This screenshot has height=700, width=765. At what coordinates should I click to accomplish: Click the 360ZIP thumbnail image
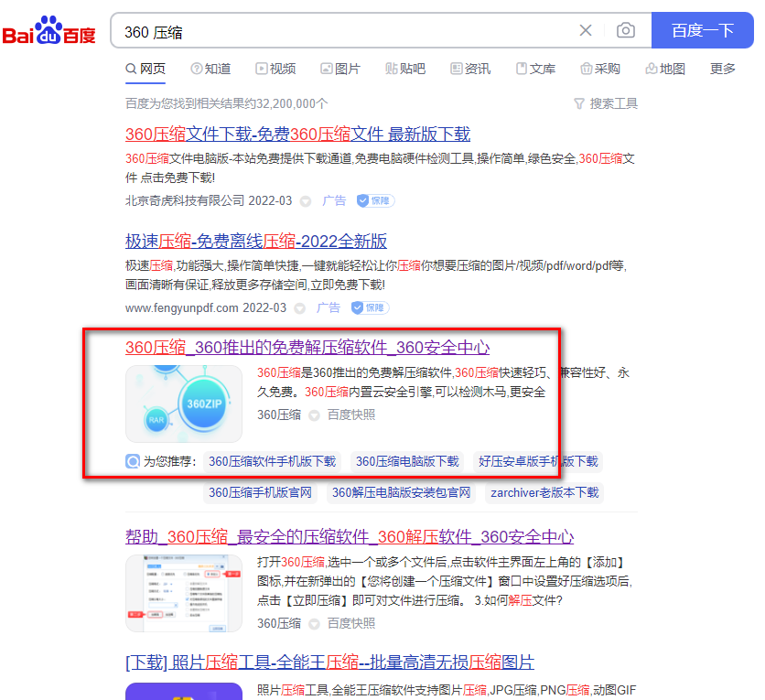tap(184, 404)
